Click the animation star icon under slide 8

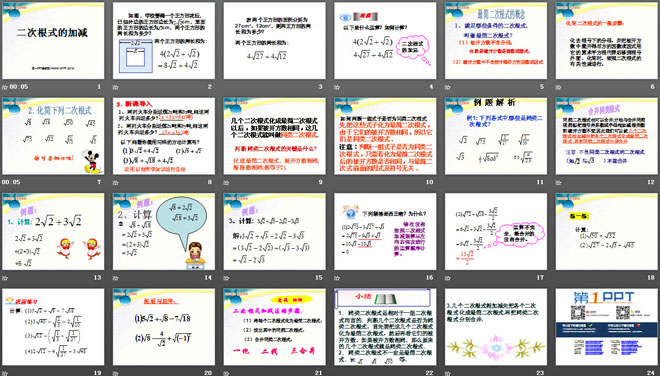[116, 183]
